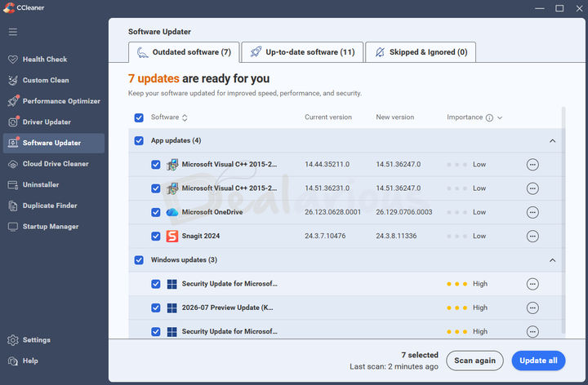
Task: Click the Uninstaller sidebar icon
Action: tap(13, 185)
